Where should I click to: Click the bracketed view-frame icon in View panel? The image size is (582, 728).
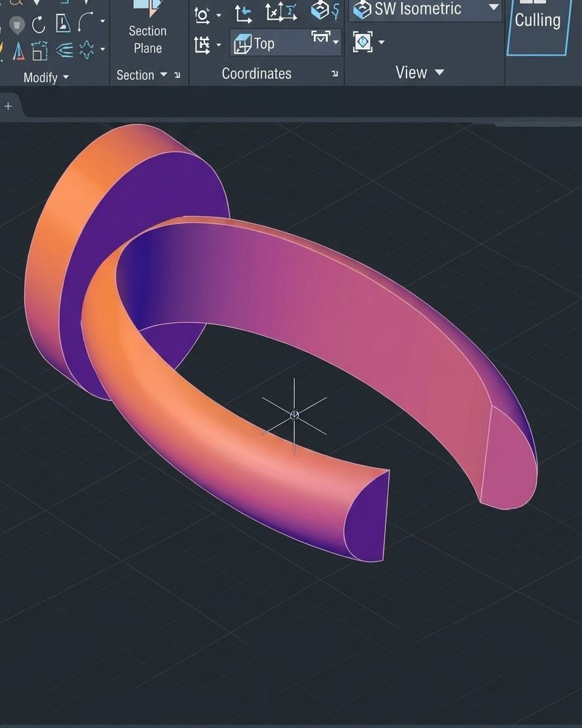(363, 42)
